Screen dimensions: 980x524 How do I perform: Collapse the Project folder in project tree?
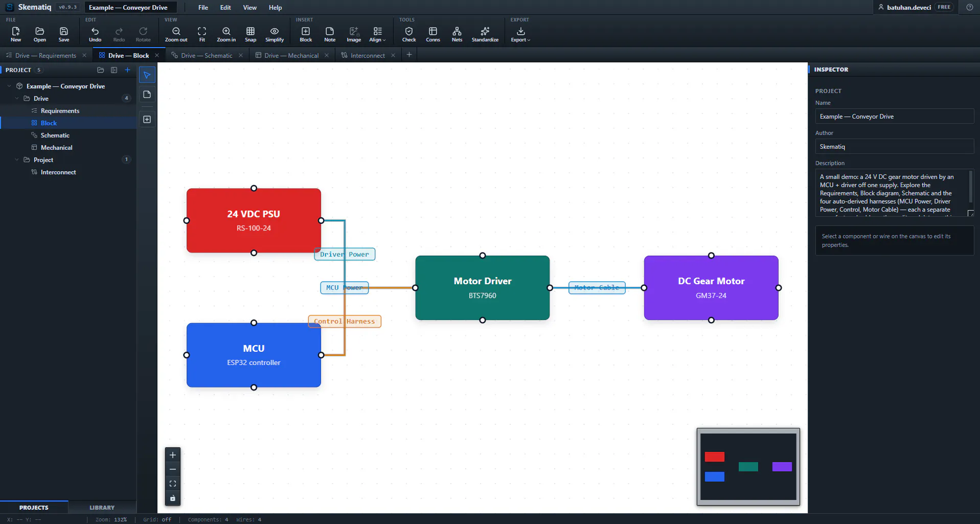17,160
